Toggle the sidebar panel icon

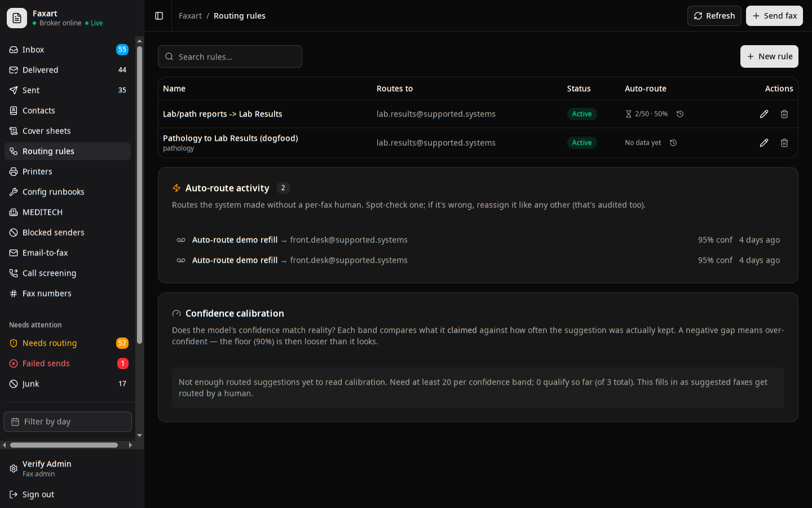point(159,16)
